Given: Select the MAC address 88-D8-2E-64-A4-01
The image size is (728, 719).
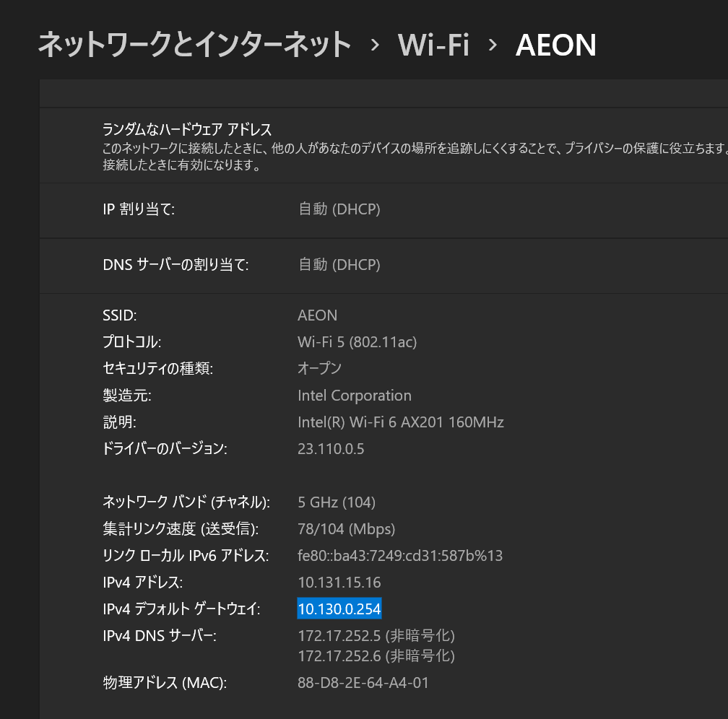Looking at the screenshot, I should [363, 683].
